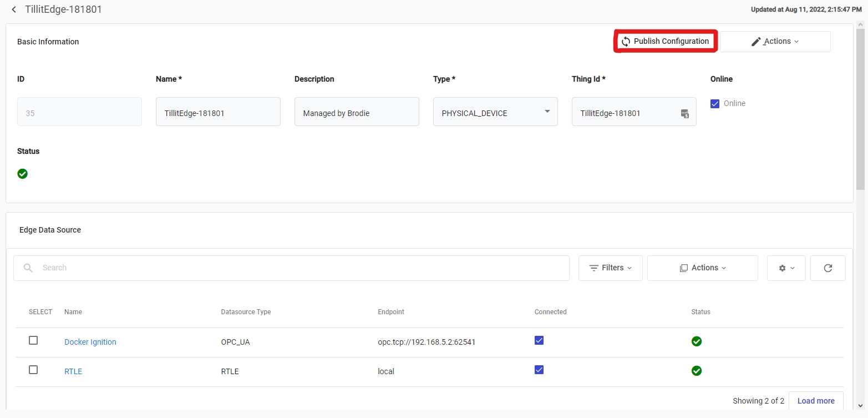The image size is (868, 418).
Task: Open the Edge Data Source Actions dropdown
Action: click(x=702, y=268)
